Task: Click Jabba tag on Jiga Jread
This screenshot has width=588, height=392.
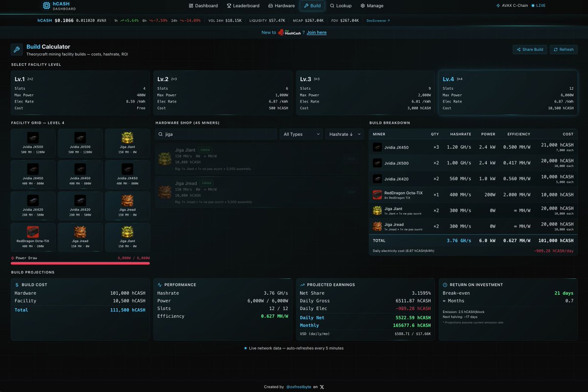Action: tap(206, 183)
